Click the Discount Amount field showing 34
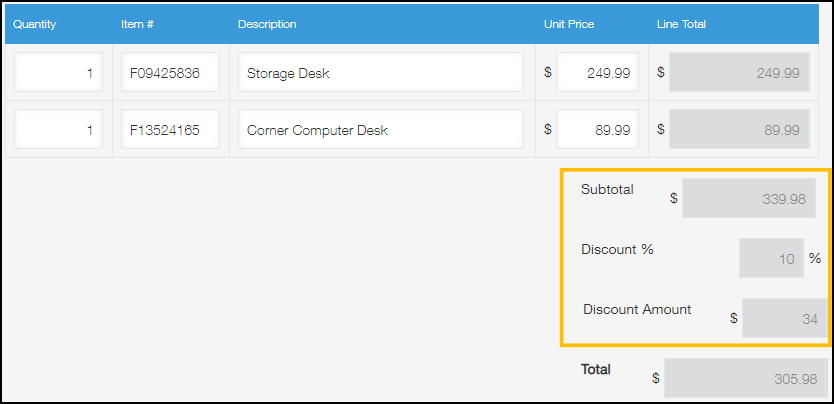The image size is (834, 404). click(785, 318)
